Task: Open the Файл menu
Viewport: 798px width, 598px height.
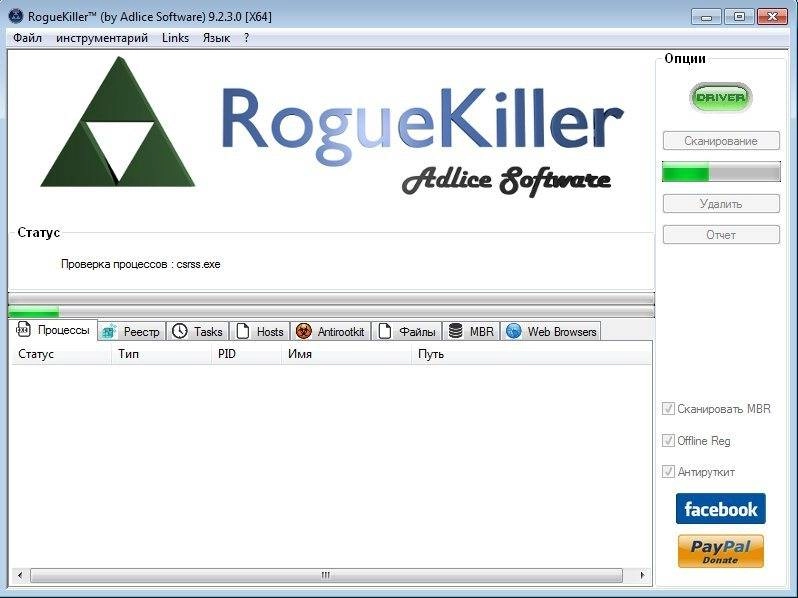Action: [27, 38]
